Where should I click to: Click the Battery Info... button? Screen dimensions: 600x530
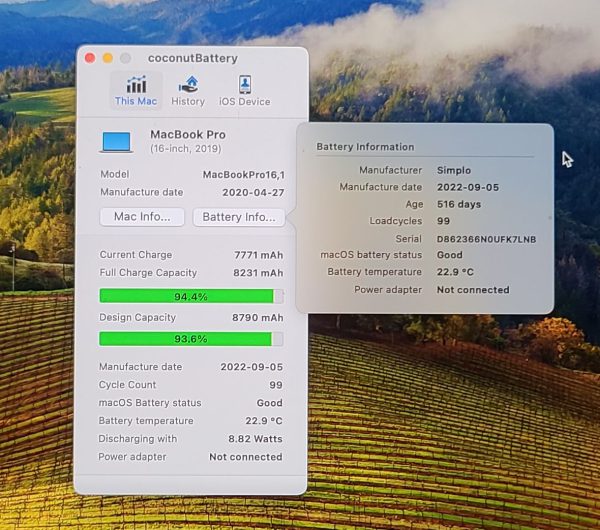239,217
